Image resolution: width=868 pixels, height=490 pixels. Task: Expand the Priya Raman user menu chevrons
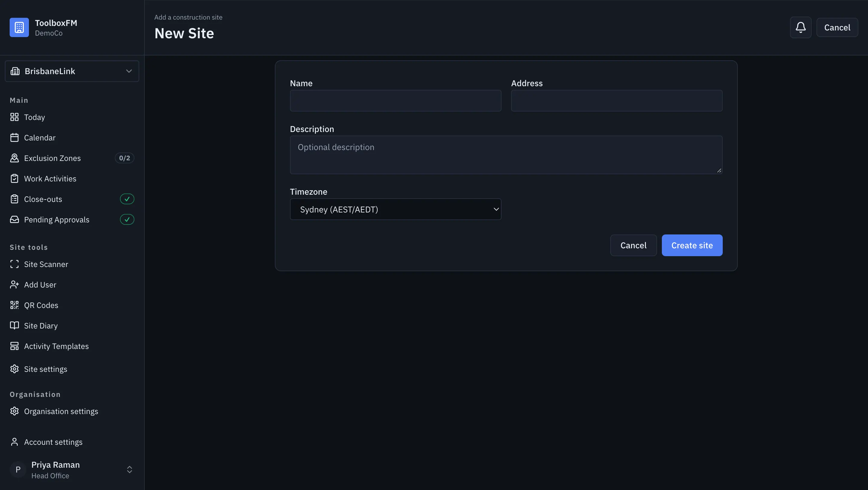point(129,470)
